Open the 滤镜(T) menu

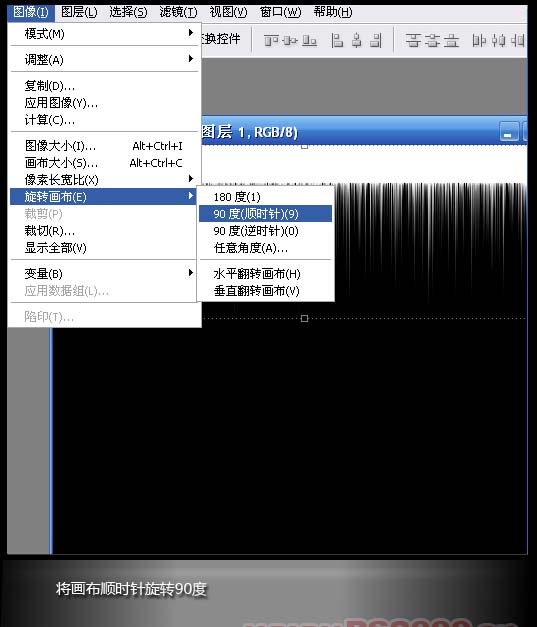(x=178, y=12)
